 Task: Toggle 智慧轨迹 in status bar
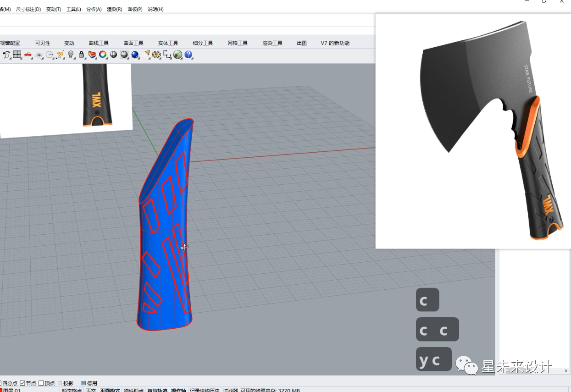click(x=157, y=390)
